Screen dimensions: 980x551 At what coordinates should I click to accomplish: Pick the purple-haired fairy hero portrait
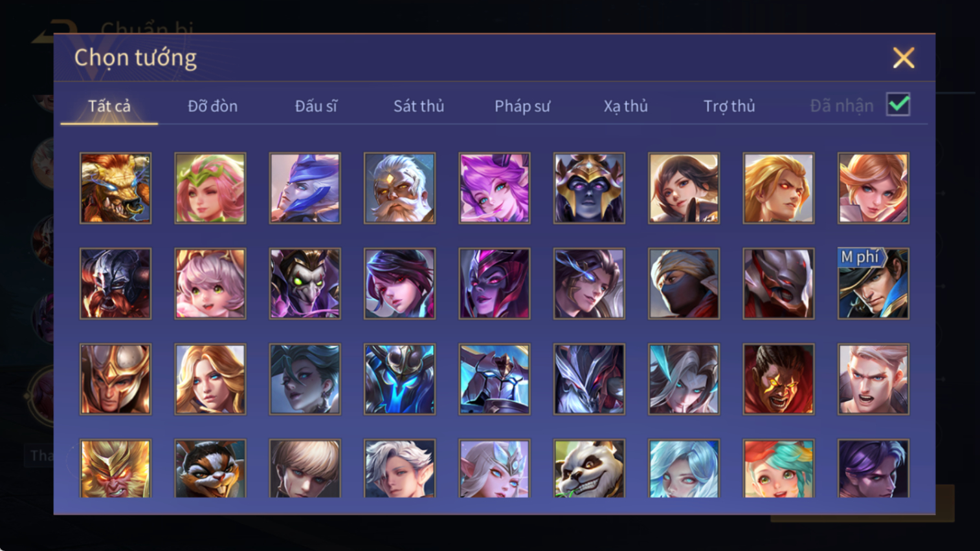coord(495,188)
